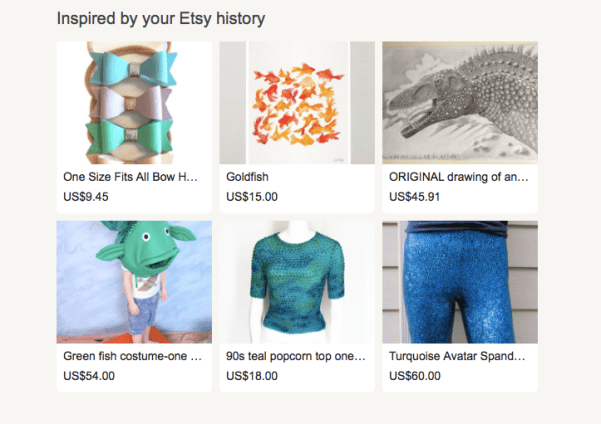Open the '90s teal popcorn top one...' link
This screenshot has width=601, height=424.
pos(296,356)
